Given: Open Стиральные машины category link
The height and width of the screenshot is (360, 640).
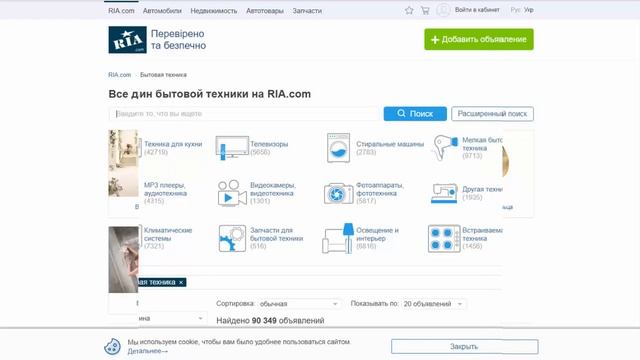Looking at the screenshot, I should [390, 144].
